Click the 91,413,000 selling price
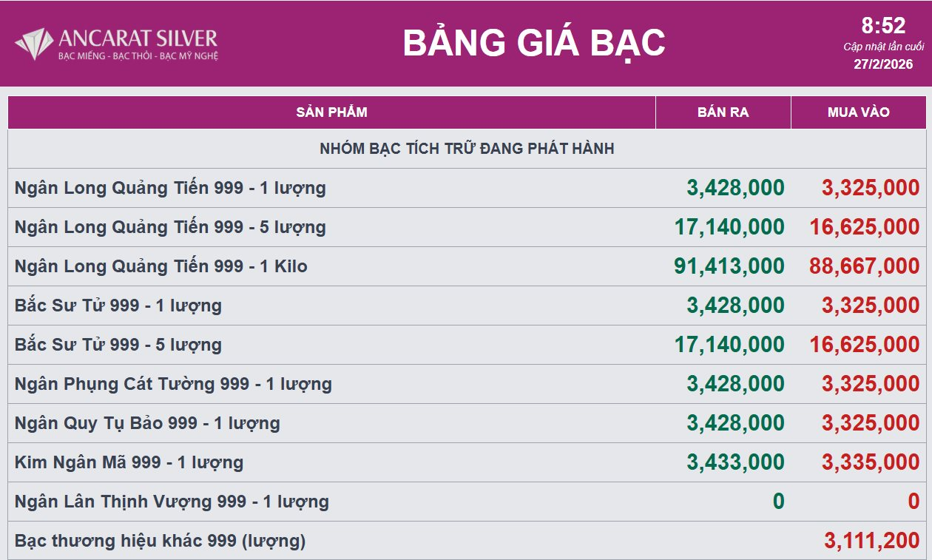Viewport: 932px width, 560px height. coord(729,266)
